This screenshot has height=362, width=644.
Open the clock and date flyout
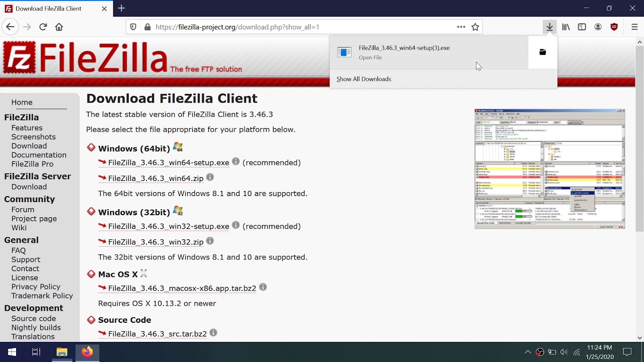pyautogui.click(x=599, y=352)
